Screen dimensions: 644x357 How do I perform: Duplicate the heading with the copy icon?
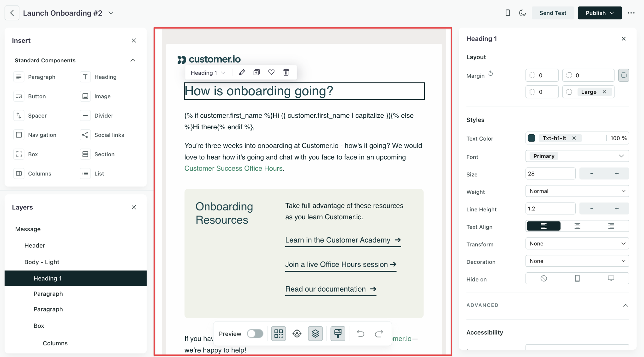257,72
